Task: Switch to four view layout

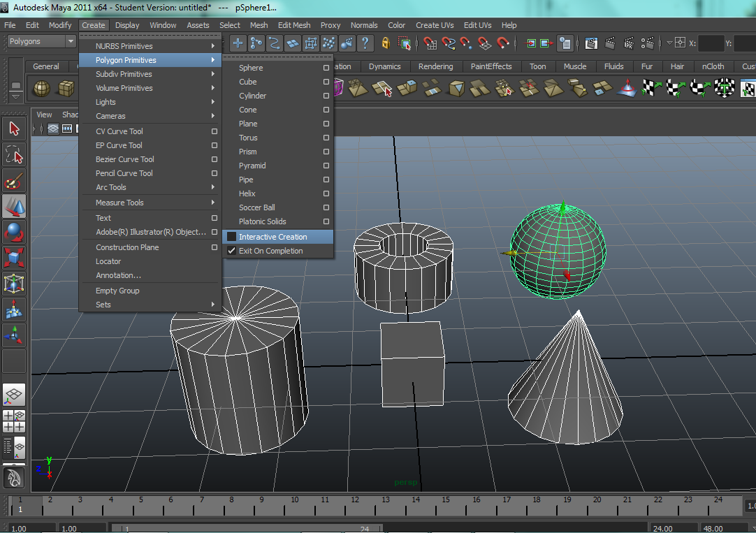Action: (14, 421)
